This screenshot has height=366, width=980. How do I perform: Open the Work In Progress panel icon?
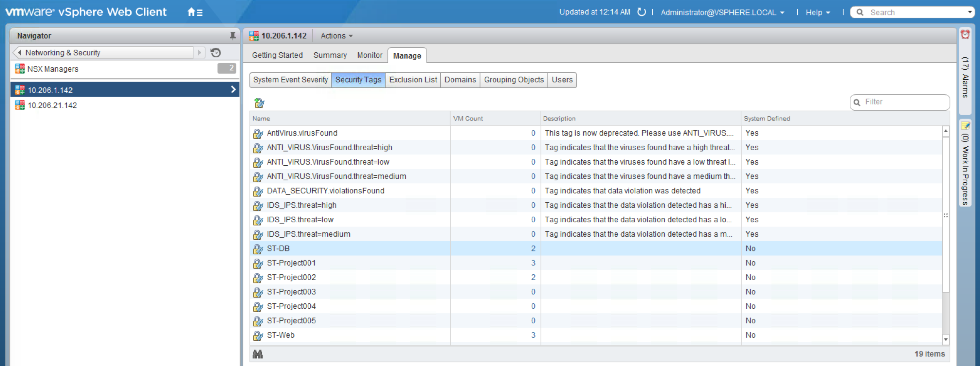tap(965, 126)
